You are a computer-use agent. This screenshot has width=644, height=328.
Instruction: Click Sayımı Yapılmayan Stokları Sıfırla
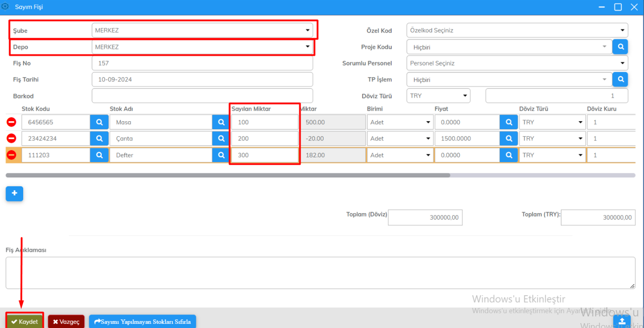tap(143, 321)
